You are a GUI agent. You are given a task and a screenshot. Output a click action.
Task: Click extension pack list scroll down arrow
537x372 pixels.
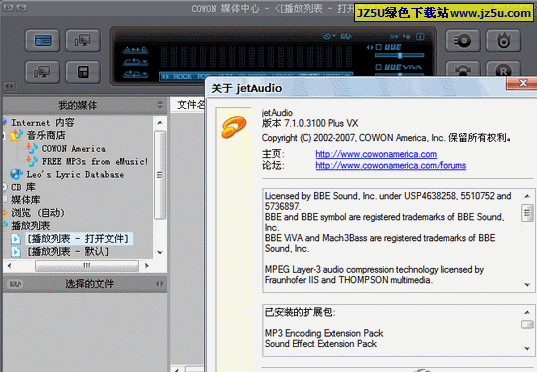tap(527, 349)
